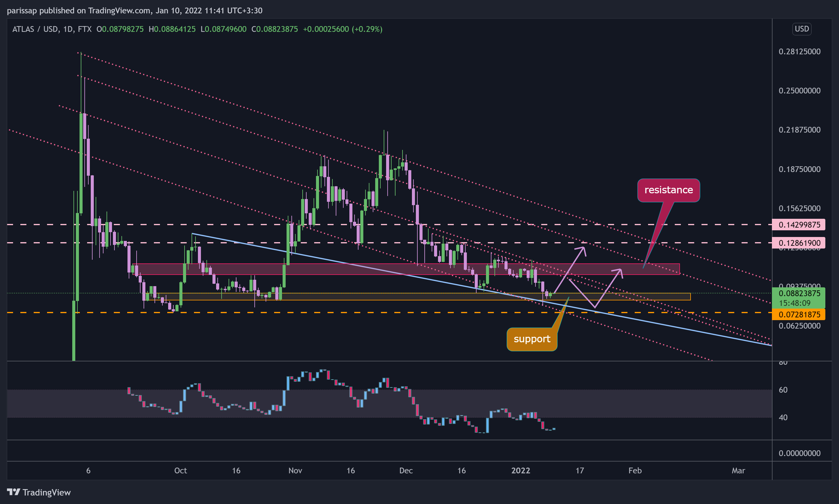Click the USD currency button
839x504 pixels.
coord(802,29)
